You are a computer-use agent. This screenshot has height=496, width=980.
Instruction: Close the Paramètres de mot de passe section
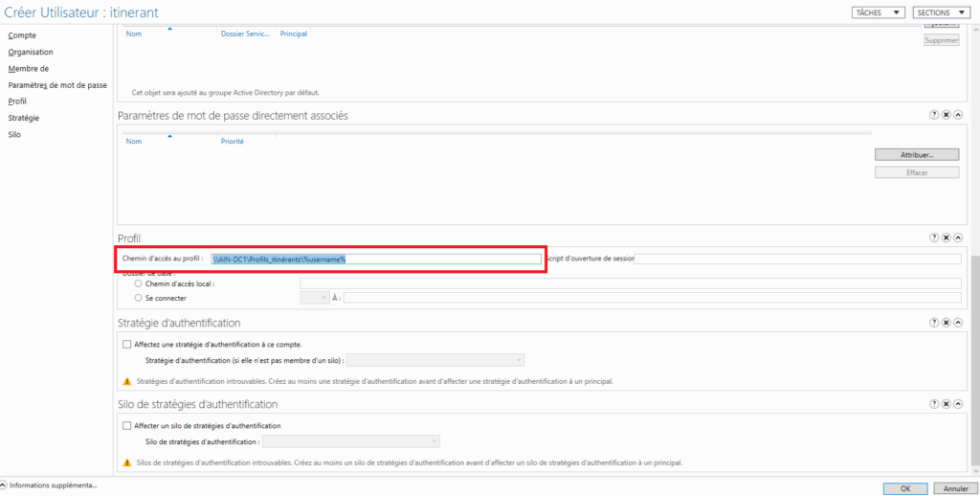point(946,115)
